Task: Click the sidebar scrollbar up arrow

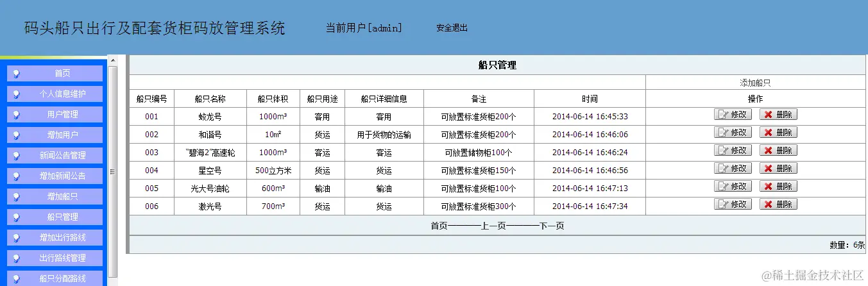Action: 113,61
